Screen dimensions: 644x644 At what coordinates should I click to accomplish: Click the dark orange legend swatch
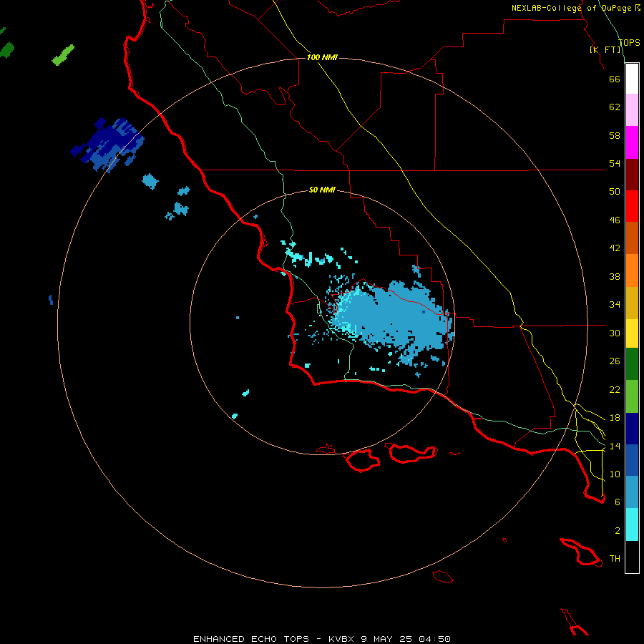(632, 238)
